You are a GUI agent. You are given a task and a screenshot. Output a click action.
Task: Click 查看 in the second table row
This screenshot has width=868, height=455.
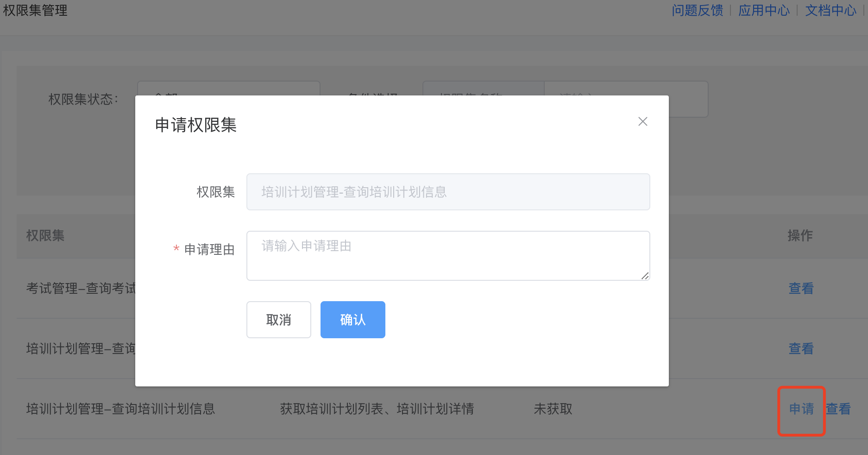coord(801,348)
